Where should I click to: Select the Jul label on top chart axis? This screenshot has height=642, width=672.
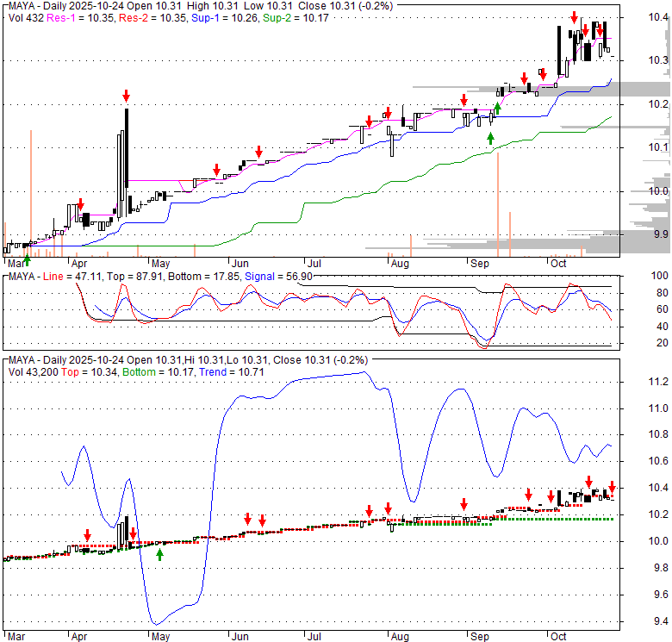point(314,264)
